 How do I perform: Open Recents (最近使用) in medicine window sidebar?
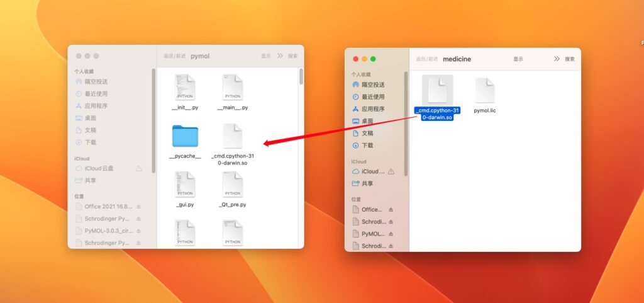[369, 97]
